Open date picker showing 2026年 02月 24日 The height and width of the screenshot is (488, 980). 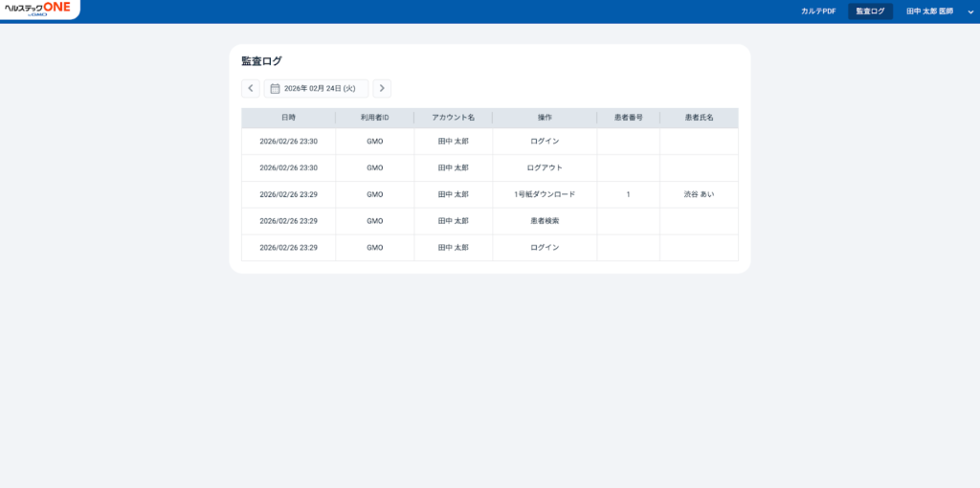tap(320, 88)
